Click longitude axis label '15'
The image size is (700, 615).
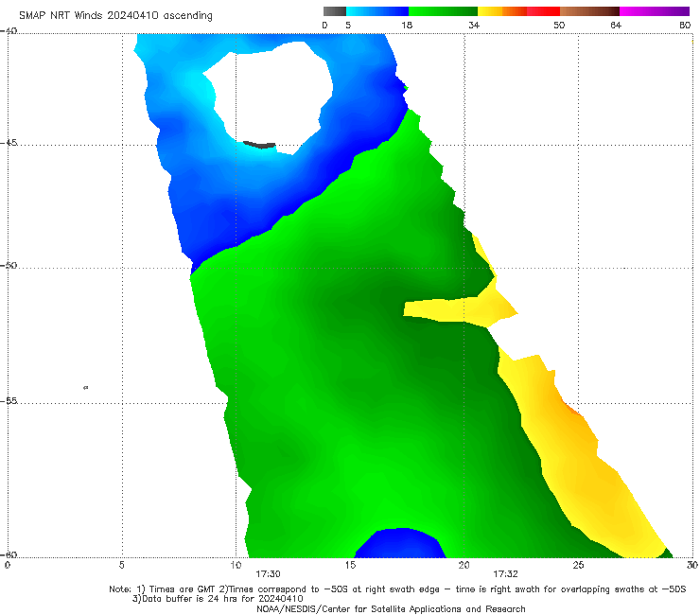pyautogui.click(x=350, y=566)
